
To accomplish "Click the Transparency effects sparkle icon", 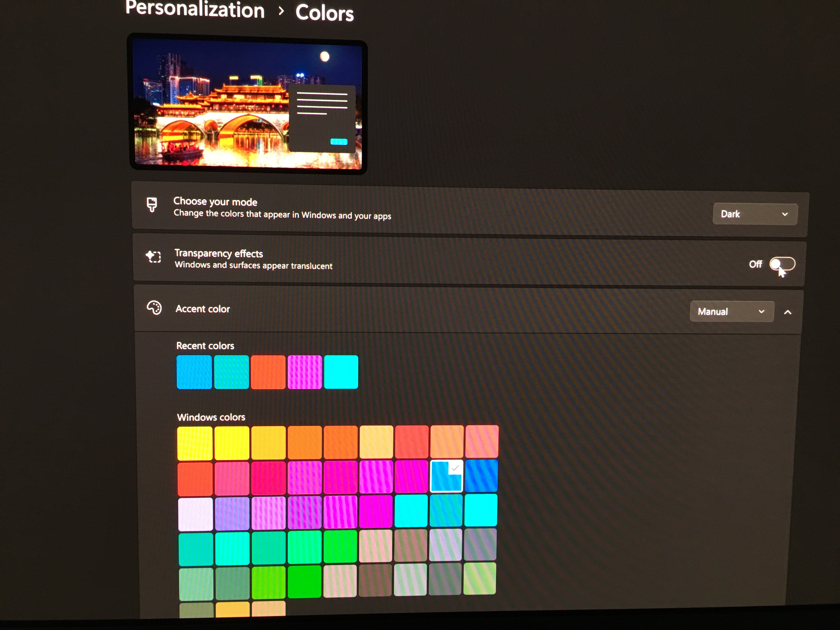I will tap(153, 257).
